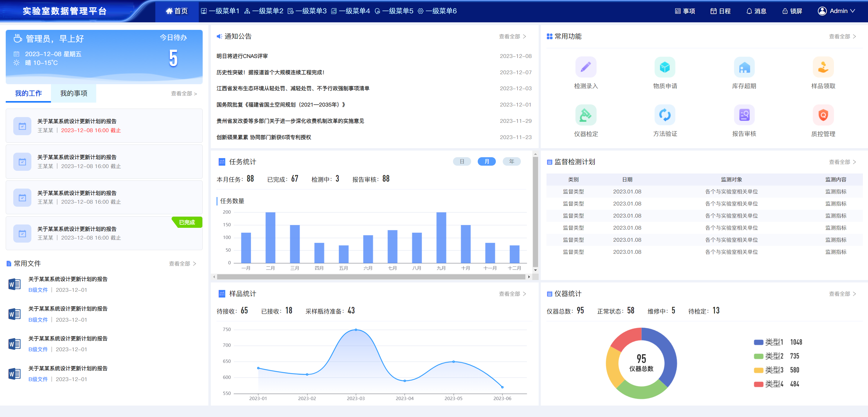The image size is (868, 417).
Task: Click the 已完成 green badge
Action: 187,222
